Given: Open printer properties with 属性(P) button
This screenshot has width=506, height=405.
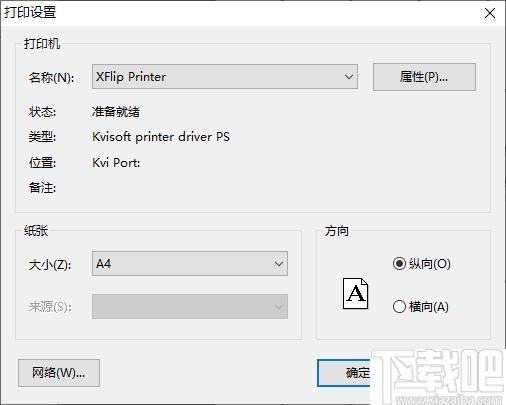Looking at the screenshot, I should (x=424, y=77).
